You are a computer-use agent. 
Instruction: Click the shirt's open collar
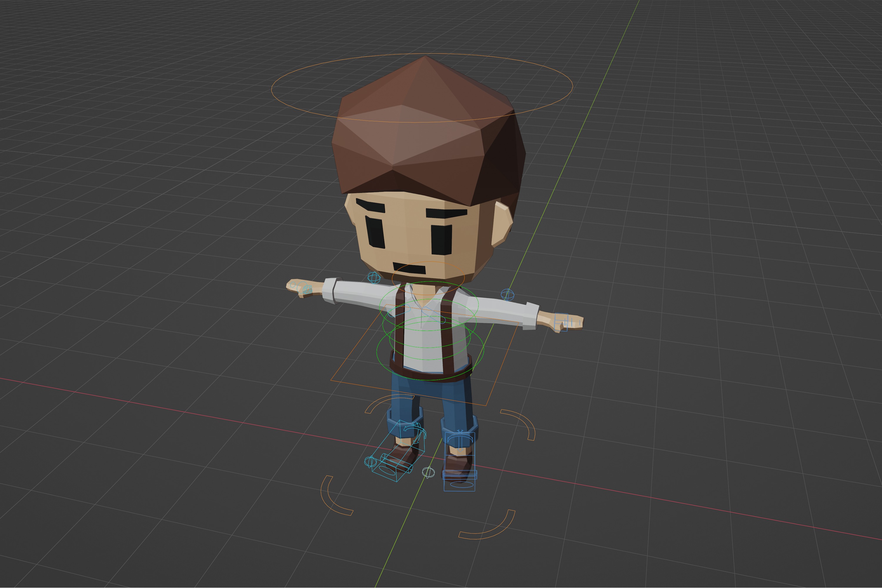[426, 297]
